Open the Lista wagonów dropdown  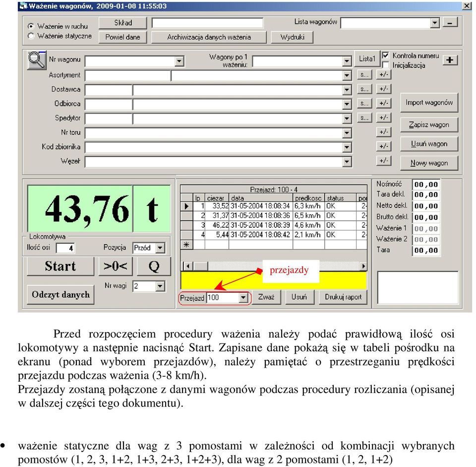pos(435,23)
